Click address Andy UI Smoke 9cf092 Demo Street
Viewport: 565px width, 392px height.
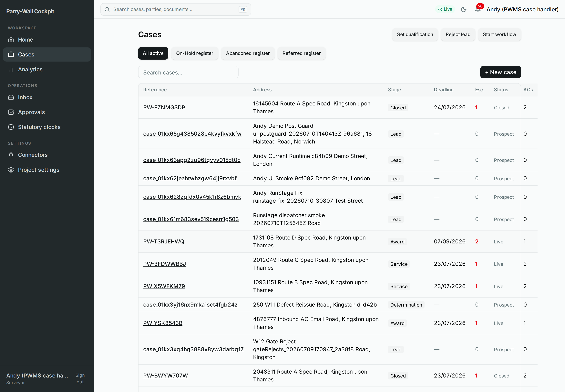(x=311, y=178)
